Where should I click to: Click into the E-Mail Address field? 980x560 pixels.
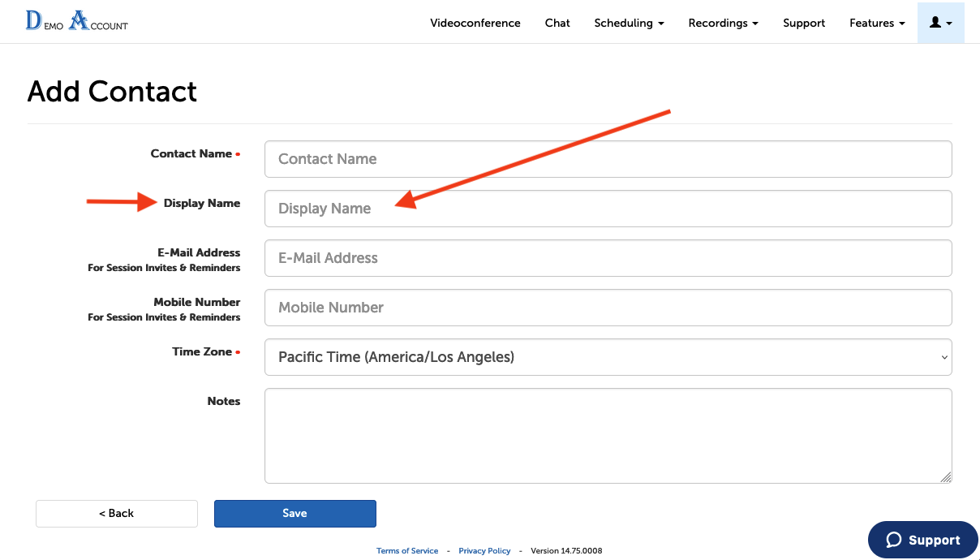click(x=608, y=258)
